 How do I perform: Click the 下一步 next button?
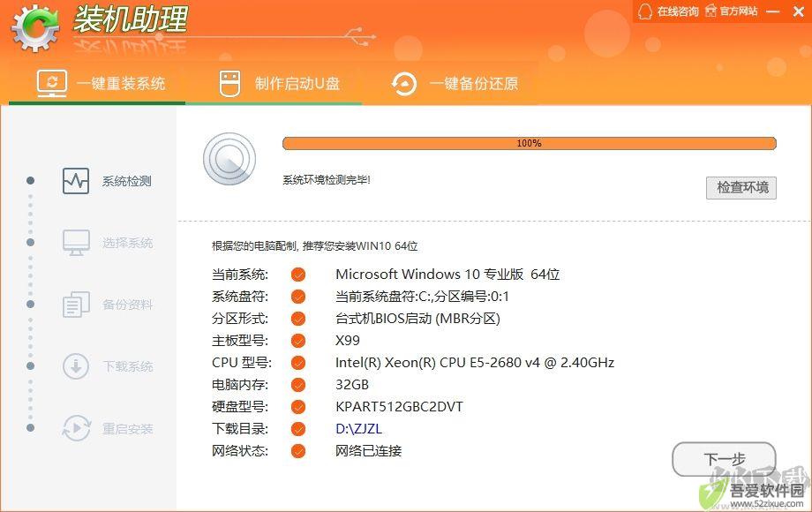[724, 459]
